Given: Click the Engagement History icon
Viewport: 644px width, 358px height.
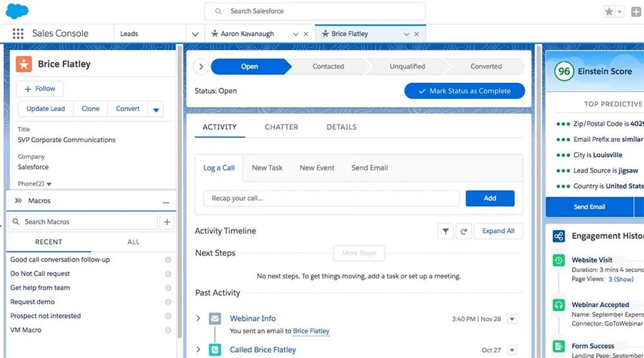Looking at the screenshot, I should click(x=559, y=236).
